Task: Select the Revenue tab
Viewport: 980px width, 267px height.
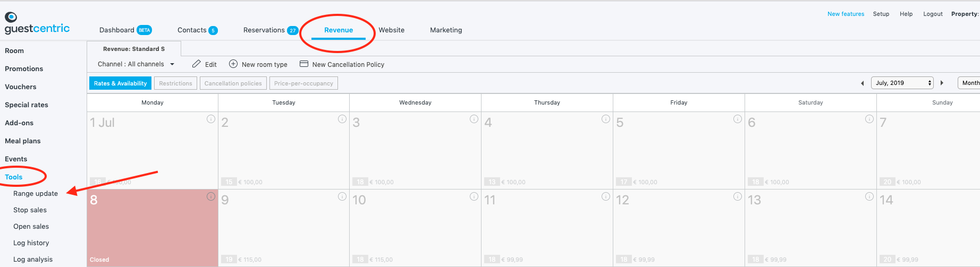Action: [x=339, y=30]
